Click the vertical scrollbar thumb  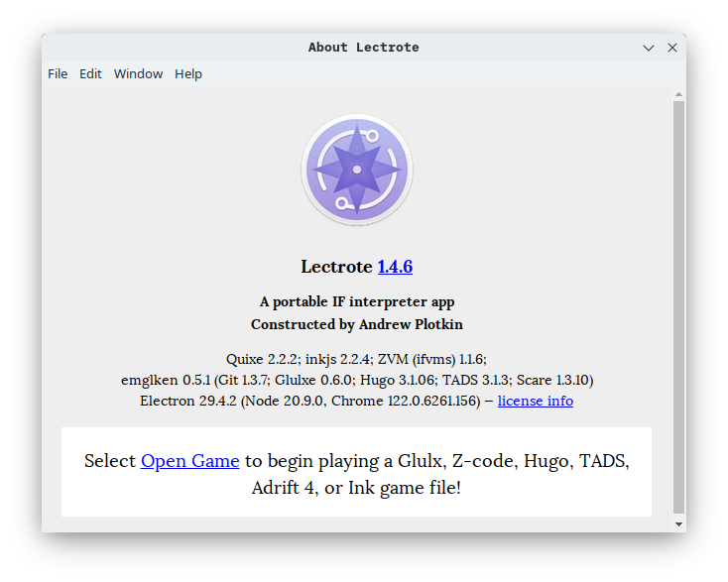point(678,307)
